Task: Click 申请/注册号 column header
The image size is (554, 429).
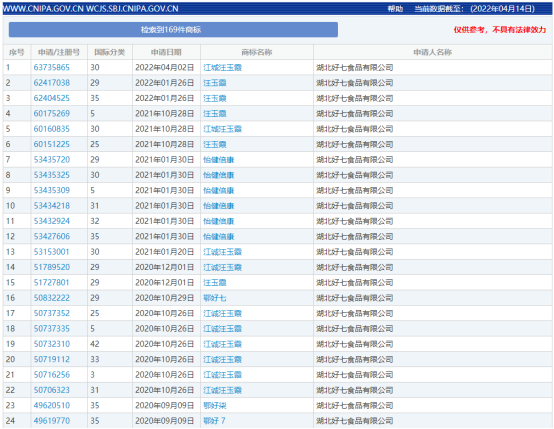Action: [59, 52]
